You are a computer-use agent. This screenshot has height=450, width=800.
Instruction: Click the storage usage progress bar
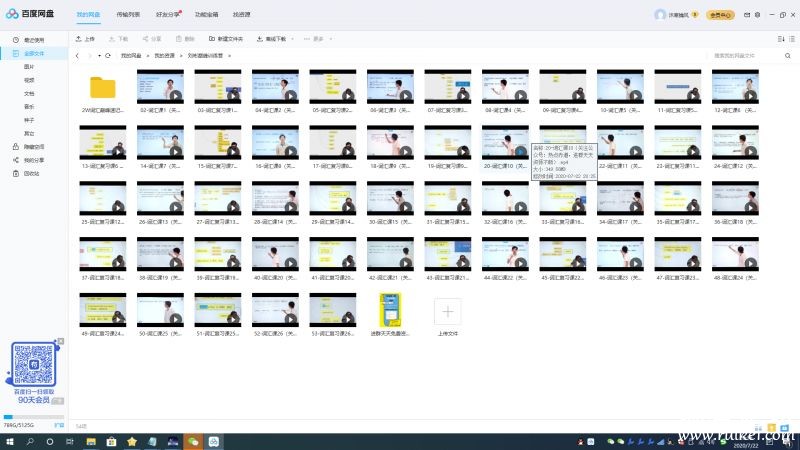(x=34, y=417)
